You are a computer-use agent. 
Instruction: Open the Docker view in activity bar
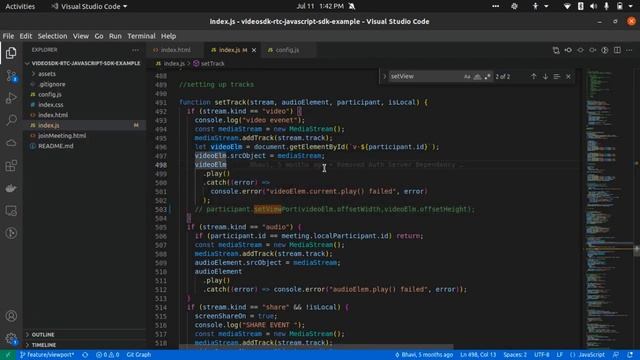click(x=11, y=188)
